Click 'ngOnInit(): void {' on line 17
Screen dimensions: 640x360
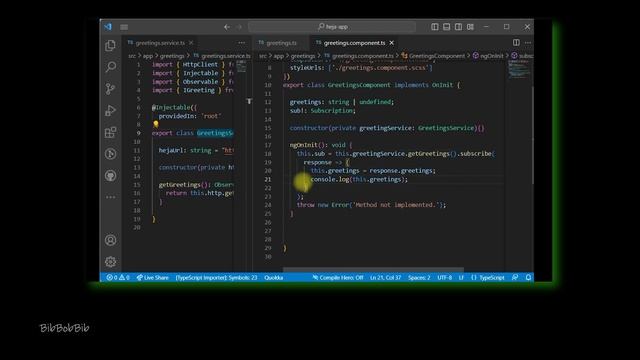[x=321, y=145]
